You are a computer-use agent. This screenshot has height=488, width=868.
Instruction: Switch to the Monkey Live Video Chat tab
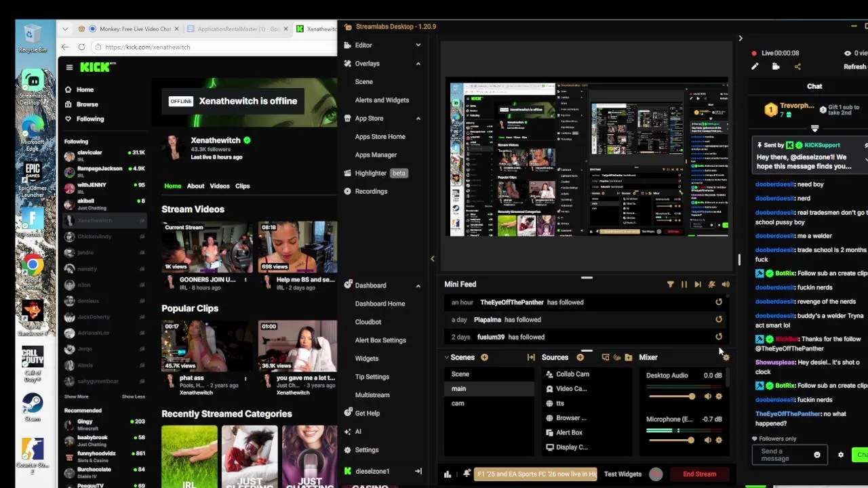tap(129, 28)
